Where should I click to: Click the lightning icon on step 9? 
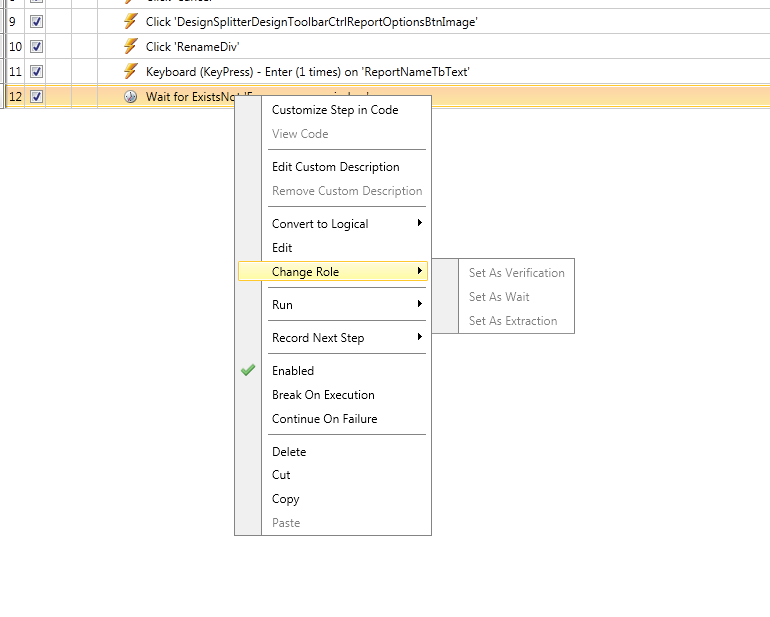tap(130, 21)
